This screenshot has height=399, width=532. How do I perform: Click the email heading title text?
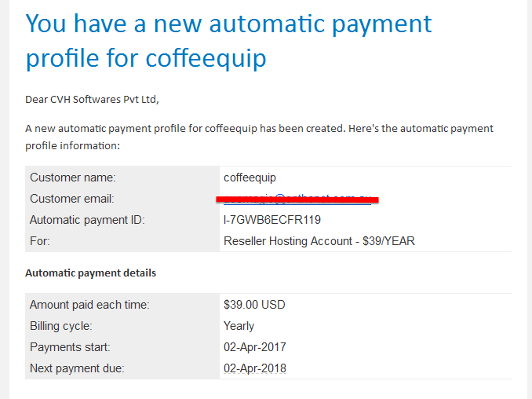pos(228,41)
